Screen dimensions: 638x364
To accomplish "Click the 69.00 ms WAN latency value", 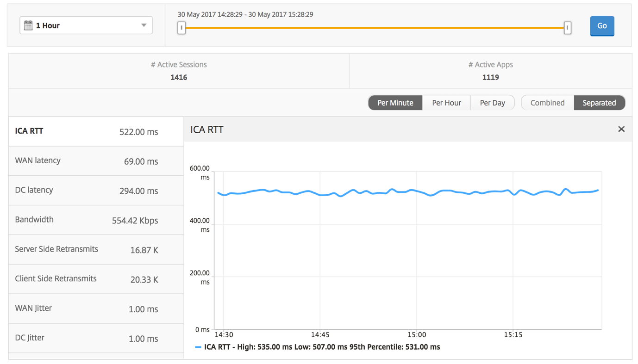I will pos(141,161).
